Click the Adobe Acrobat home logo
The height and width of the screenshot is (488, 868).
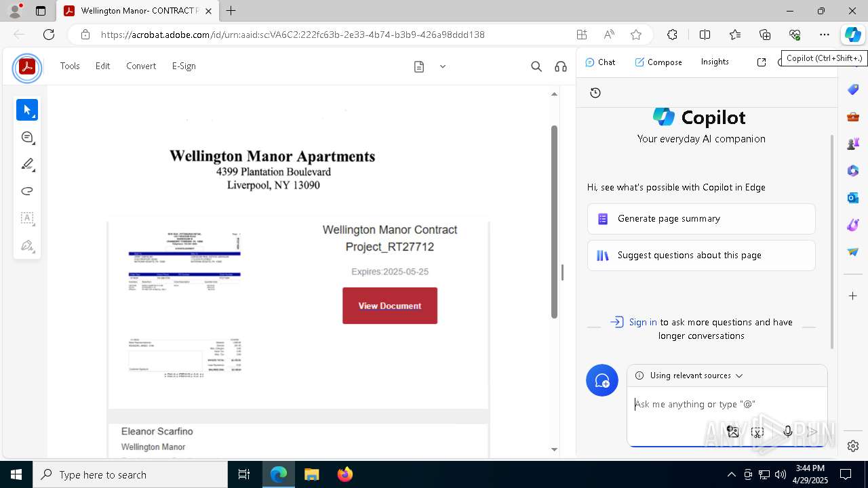[27, 67]
